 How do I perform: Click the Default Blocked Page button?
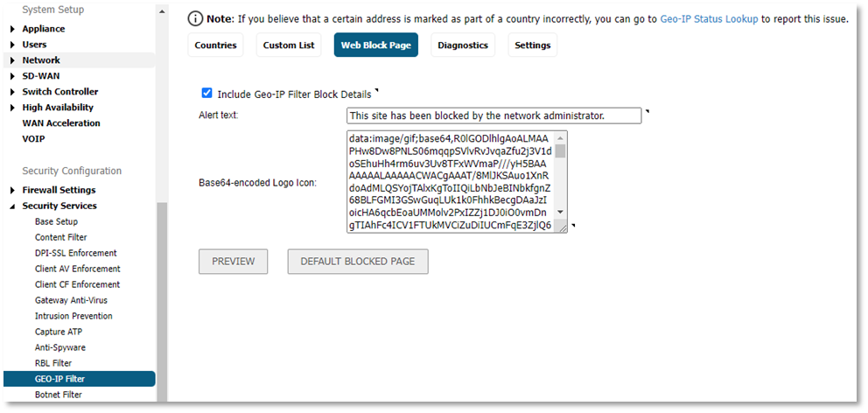(x=358, y=261)
